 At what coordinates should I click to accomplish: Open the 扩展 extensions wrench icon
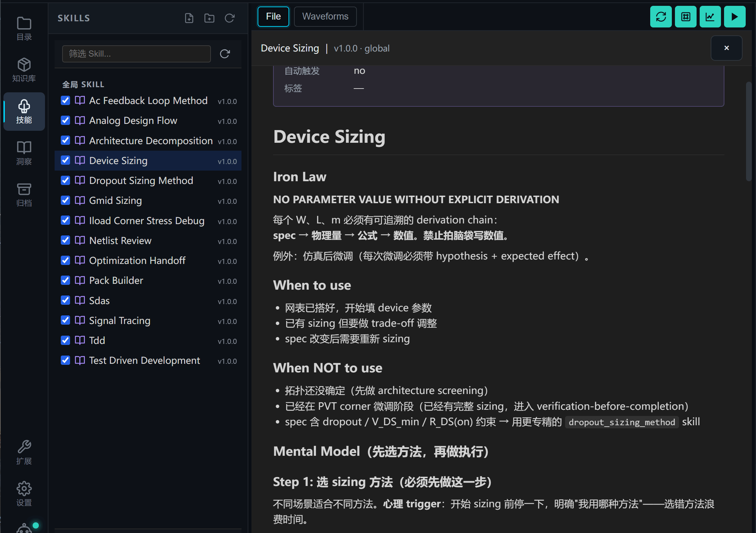(x=24, y=452)
